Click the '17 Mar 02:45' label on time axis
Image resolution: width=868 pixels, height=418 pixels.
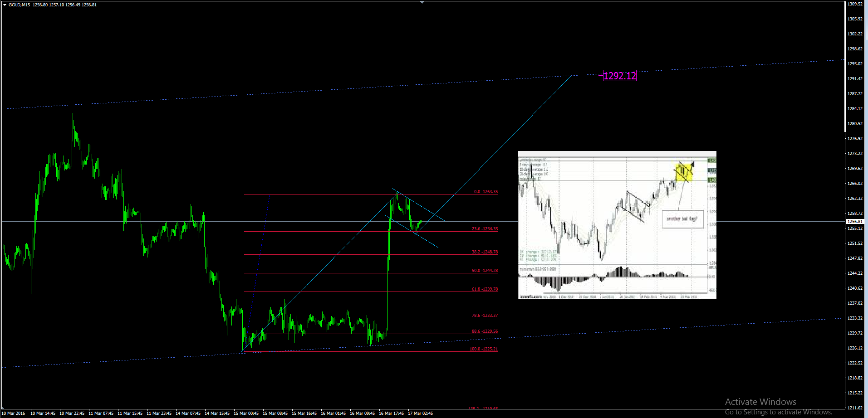click(420, 413)
